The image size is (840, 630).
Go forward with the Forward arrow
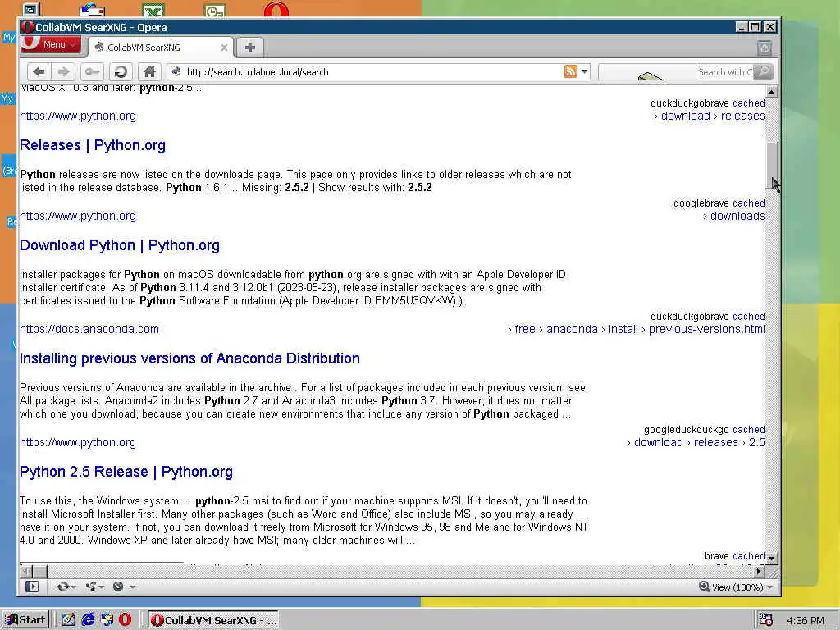pyautogui.click(x=64, y=71)
